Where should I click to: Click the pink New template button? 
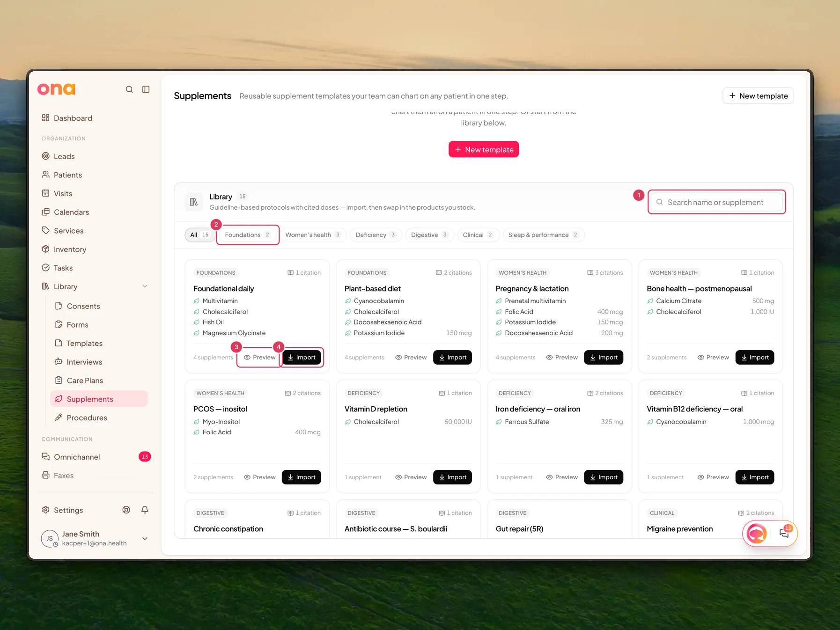(x=484, y=149)
